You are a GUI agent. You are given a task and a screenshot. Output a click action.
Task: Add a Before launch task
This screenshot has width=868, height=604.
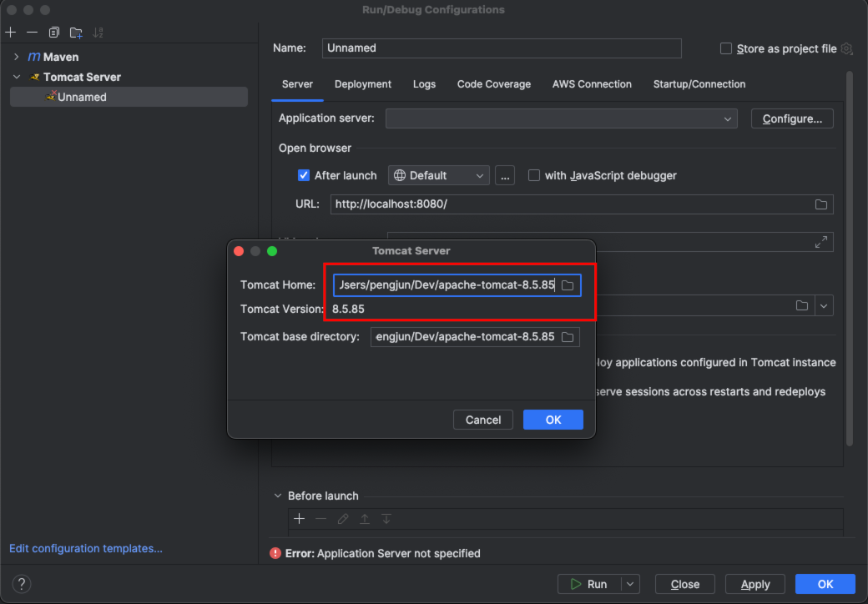tap(299, 519)
